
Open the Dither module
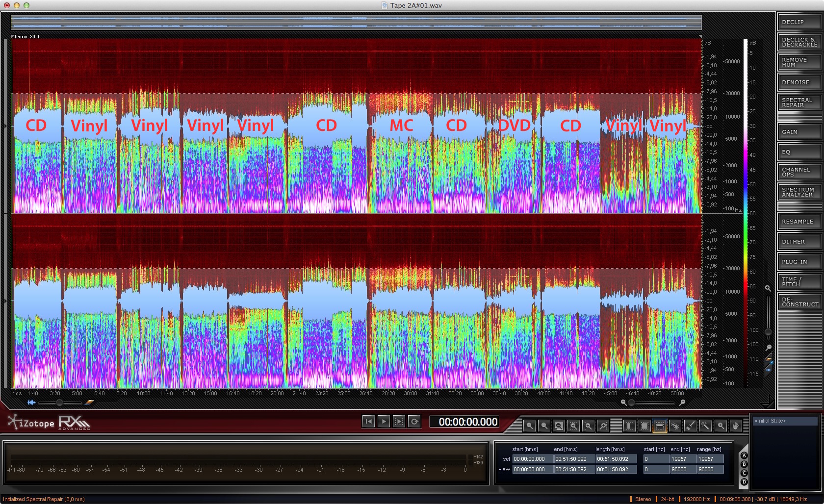(799, 242)
